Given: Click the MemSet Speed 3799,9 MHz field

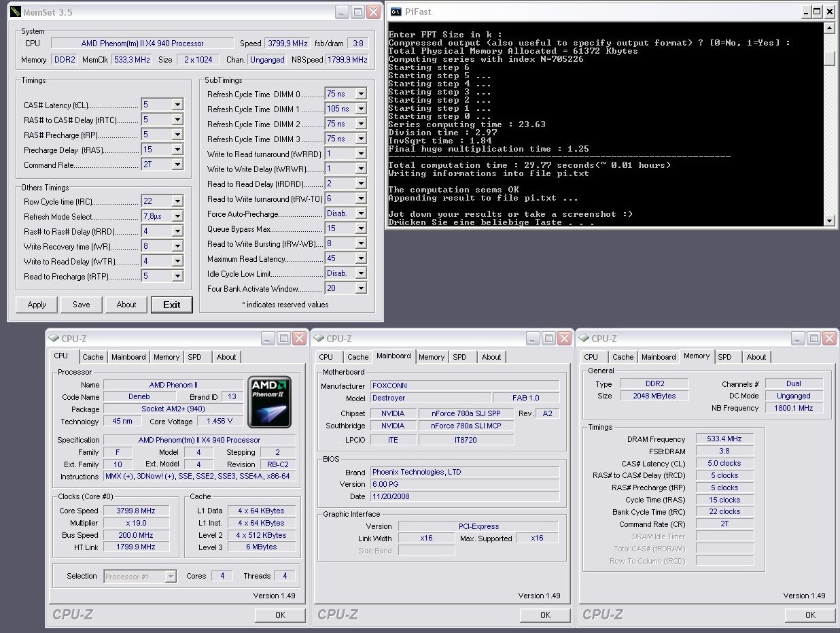Looking at the screenshot, I should tap(287, 43).
